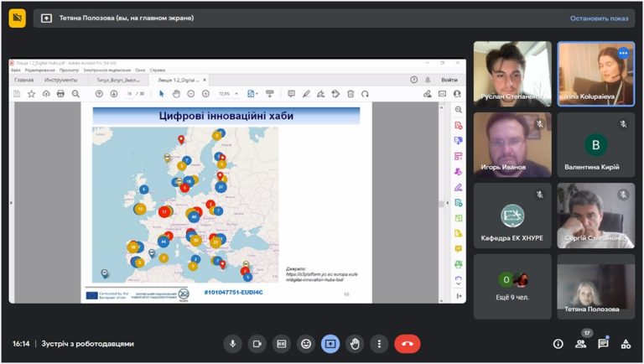Open the Инструменты tab in Acrobat
Viewport: 644px width, 364px height.
pyautogui.click(x=60, y=80)
